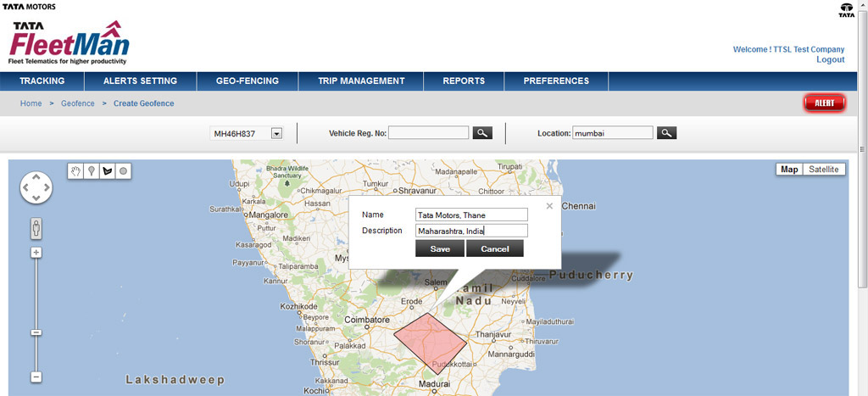The height and width of the screenshot is (396, 868).
Task: Click the Coimbatore label on map
Action: click(368, 321)
